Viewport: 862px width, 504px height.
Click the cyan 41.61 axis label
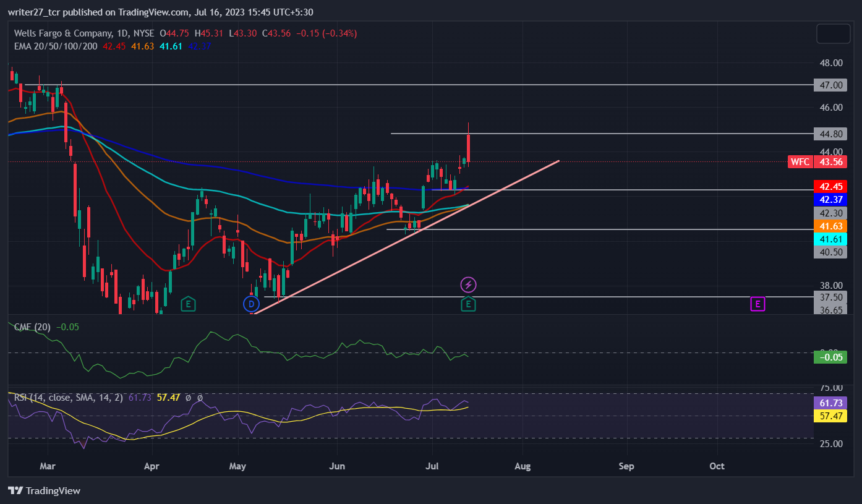830,239
